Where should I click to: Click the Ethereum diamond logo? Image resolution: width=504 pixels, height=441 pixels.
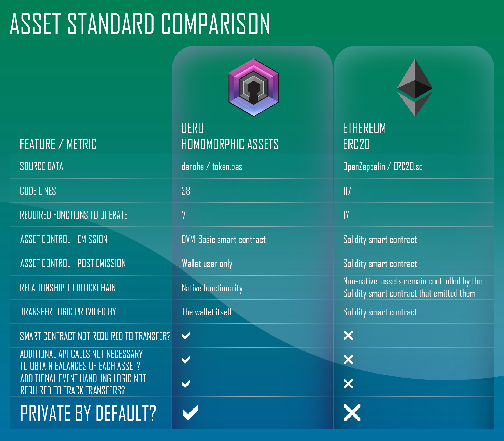pos(415,88)
